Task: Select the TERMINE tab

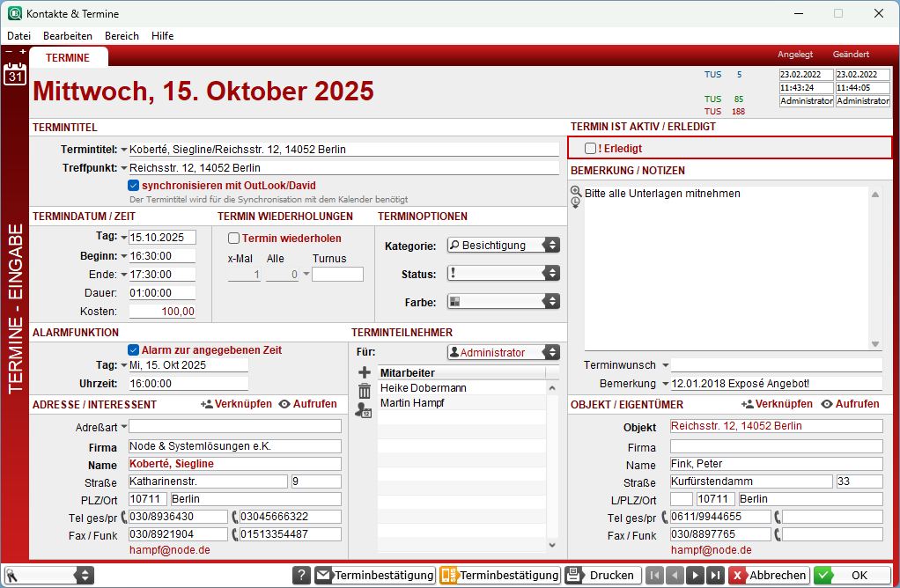Action: point(68,58)
